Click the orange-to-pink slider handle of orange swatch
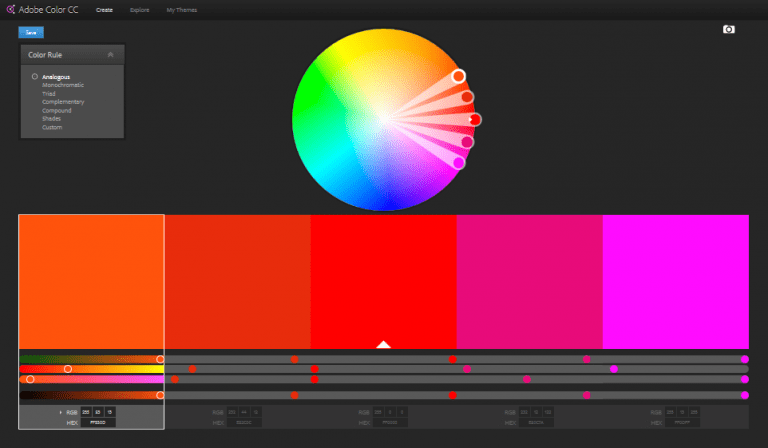The height and width of the screenshot is (448, 768). coord(30,379)
